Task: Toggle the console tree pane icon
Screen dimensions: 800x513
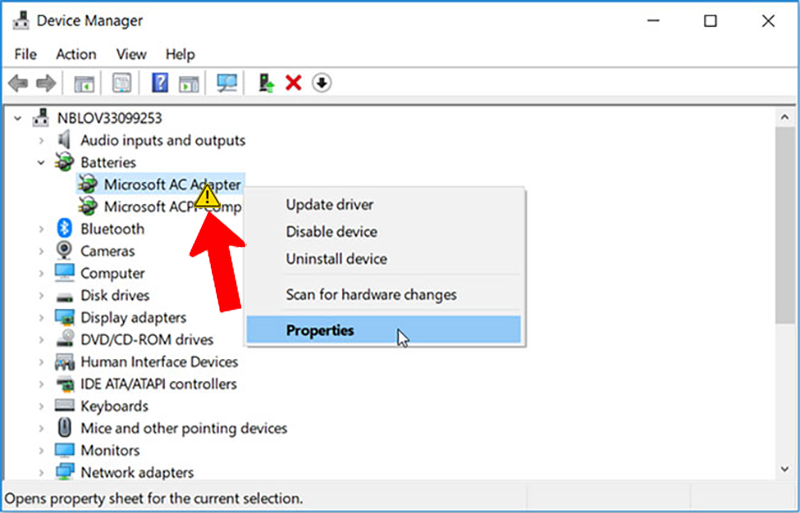Action: pyautogui.click(x=84, y=83)
